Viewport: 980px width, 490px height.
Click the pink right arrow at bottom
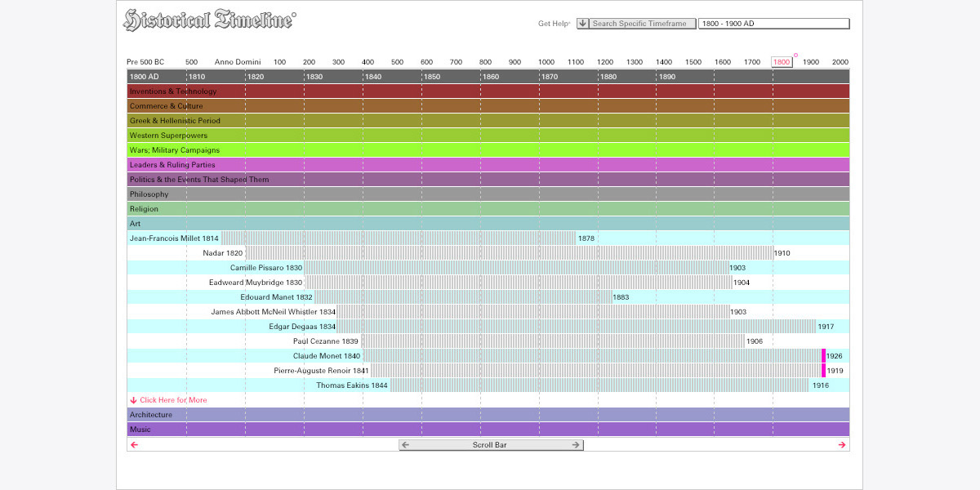pyautogui.click(x=842, y=445)
